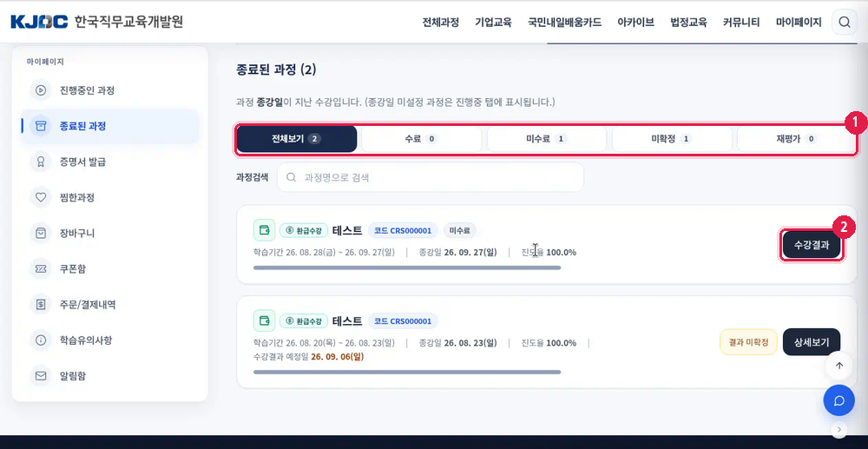
Task: Click the 결과 미확정 badge
Action: tap(748, 342)
